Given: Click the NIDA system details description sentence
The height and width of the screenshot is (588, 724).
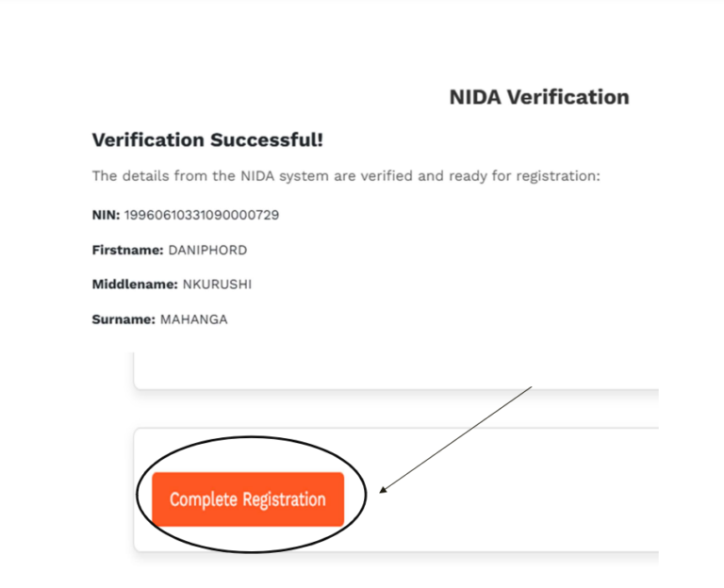Looking at the screenshot, I should (345, 176).
